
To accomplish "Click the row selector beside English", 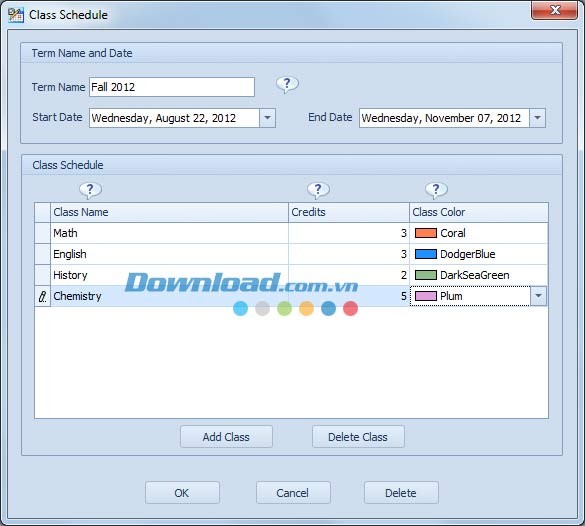I will [x=43, y=254].
